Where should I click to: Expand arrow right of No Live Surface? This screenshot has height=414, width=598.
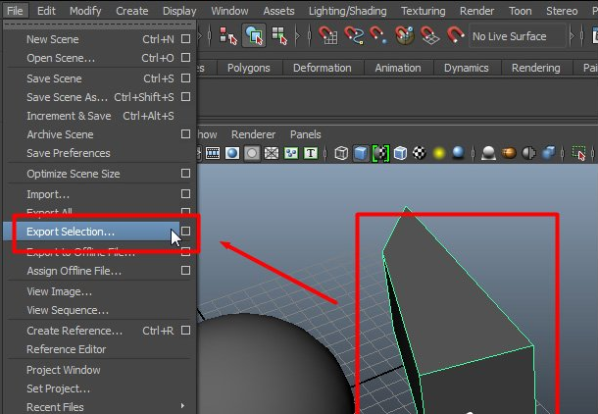[x=571, y=36]
